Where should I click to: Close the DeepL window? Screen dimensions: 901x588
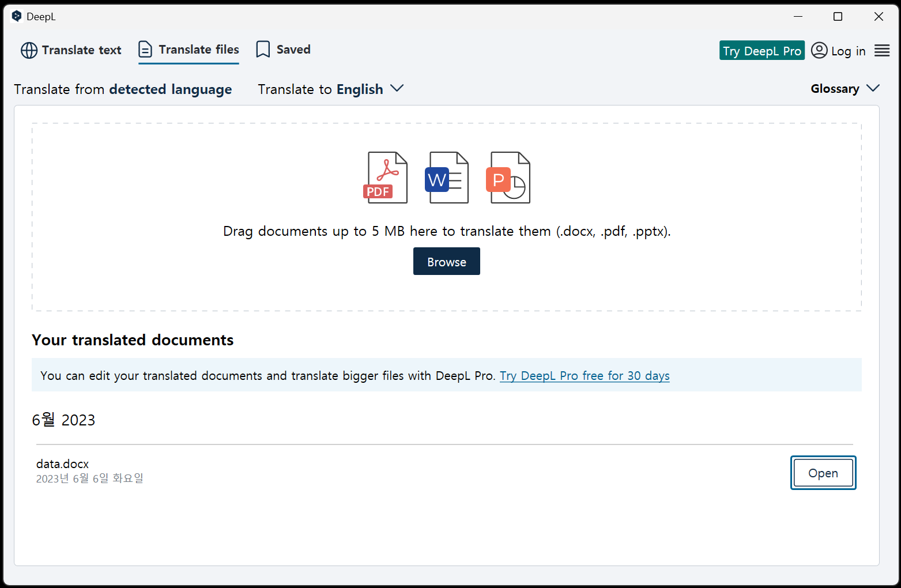pyautogui.click(x=879, y=16)
